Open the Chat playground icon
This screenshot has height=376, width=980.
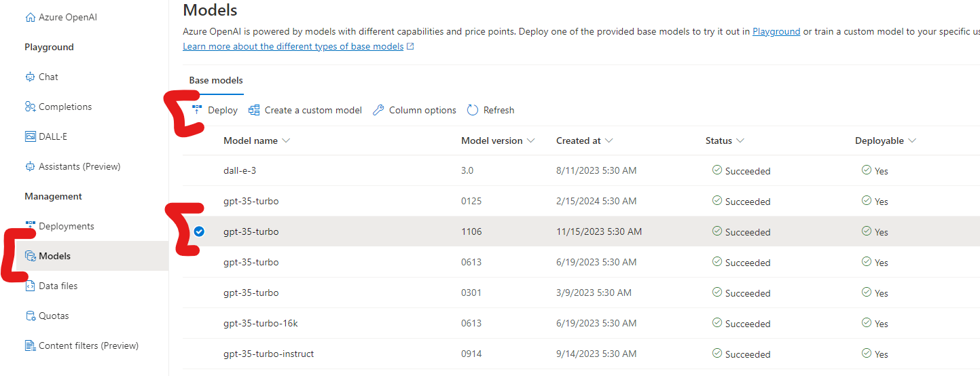tap(30, 77)
